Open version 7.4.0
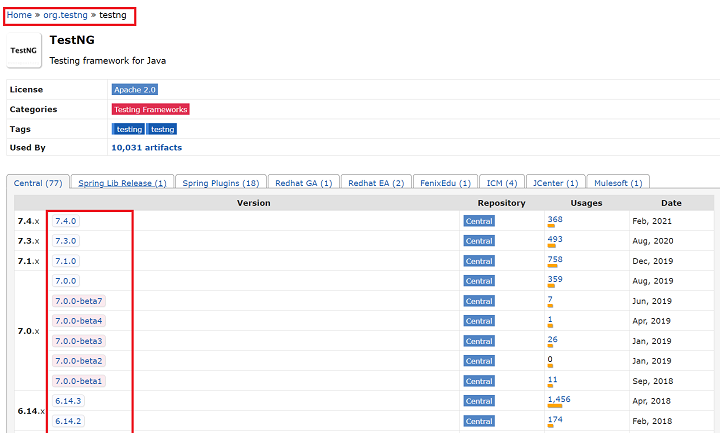This screenshot has width=720, height=433. coord(66,221)
